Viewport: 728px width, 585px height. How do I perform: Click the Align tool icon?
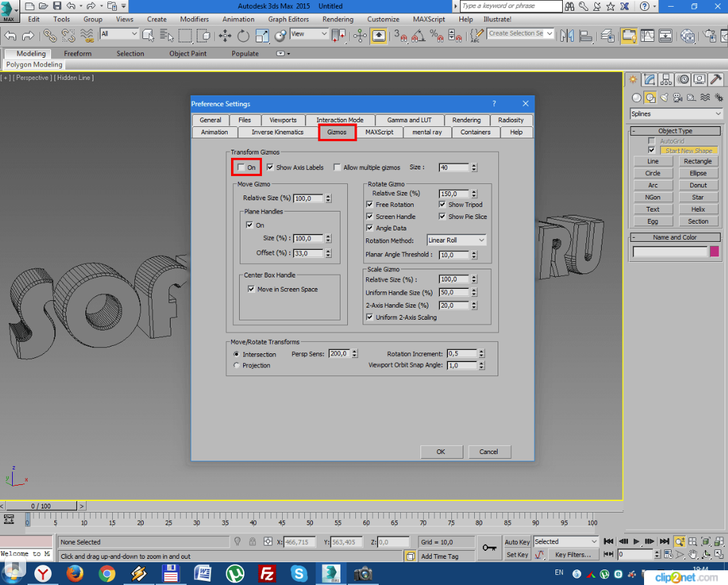[x=586, y=36]
